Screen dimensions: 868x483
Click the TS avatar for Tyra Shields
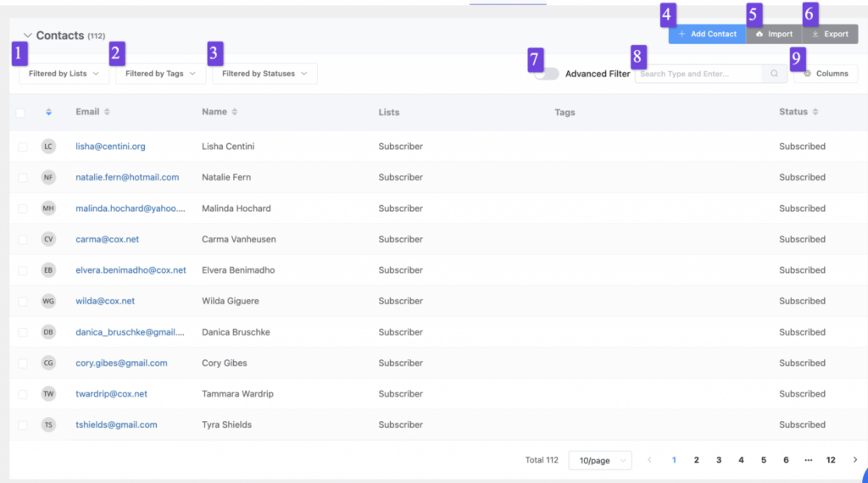click(x=49, y=425)
